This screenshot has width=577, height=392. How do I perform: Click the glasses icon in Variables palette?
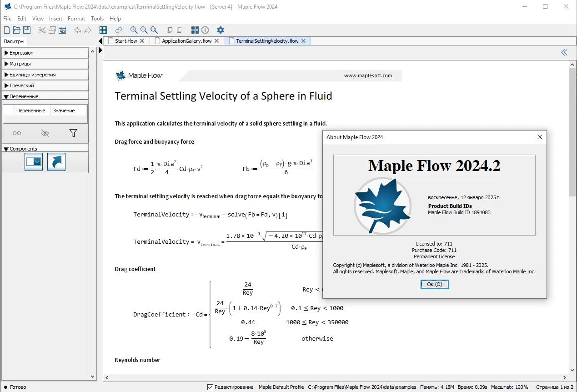(x=17, y=133)
